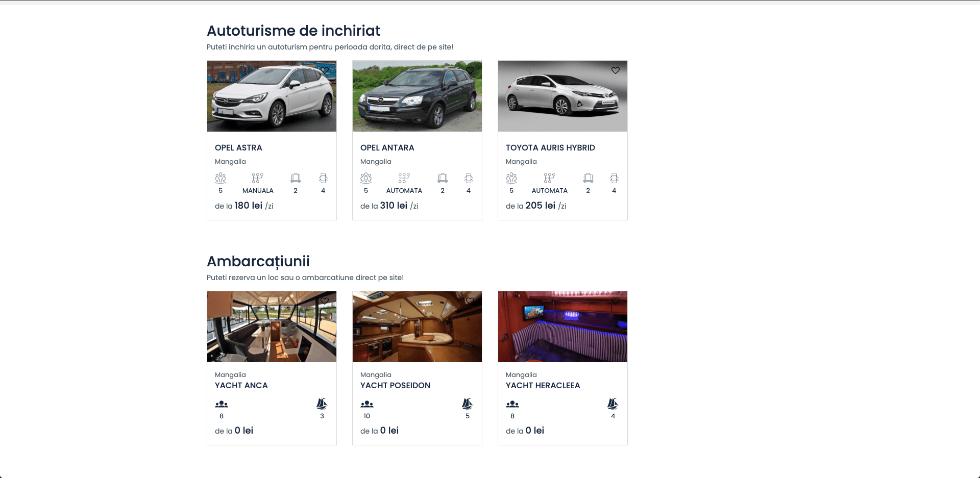Toggle the heart on Yacht Heracleea
The height and width of the screenshot is (478, 980).
616,301
